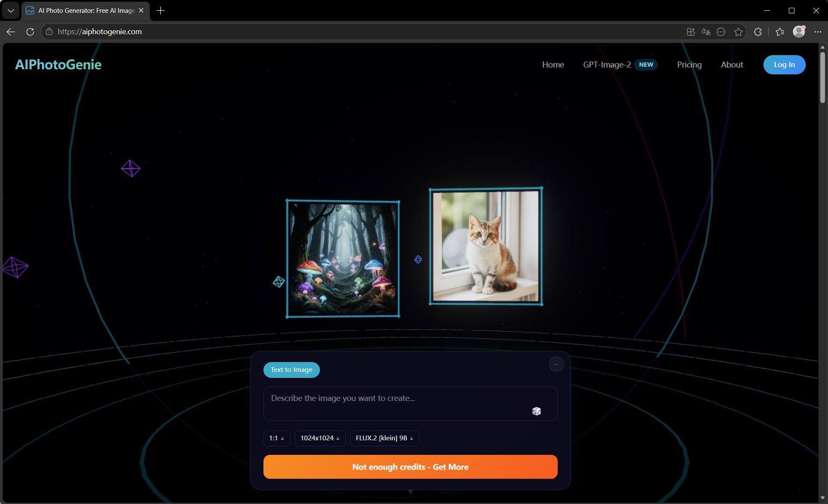The width and height of the screenshot is (828, 504).
Task: Open the split screen icon in address bar
Action: click(691, 32)
